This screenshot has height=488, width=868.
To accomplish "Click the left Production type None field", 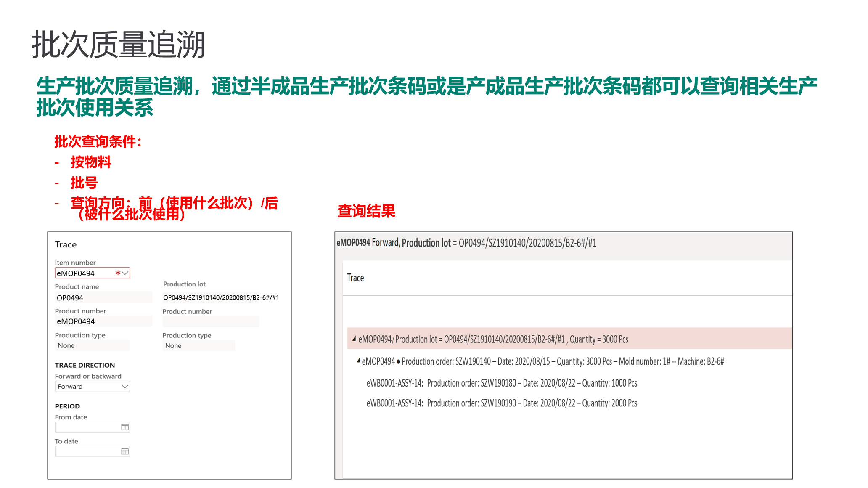I will 92,345.
